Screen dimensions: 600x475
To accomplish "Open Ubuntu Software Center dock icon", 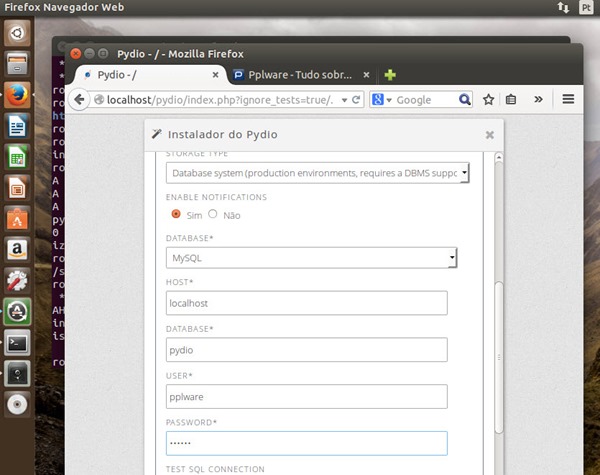I will (x=17, y=219).
